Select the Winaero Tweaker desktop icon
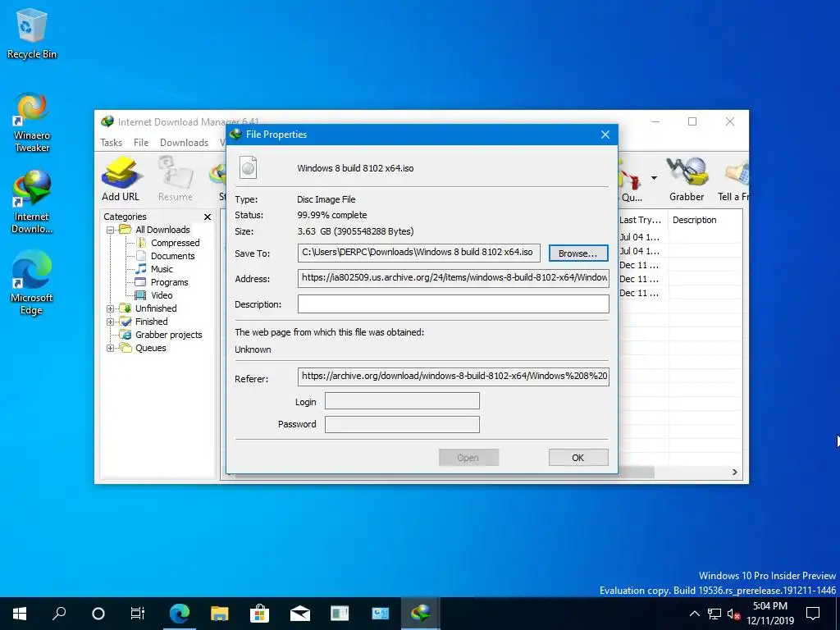The width and height of the screenshot is (840, 630). [x=32, y=122]
